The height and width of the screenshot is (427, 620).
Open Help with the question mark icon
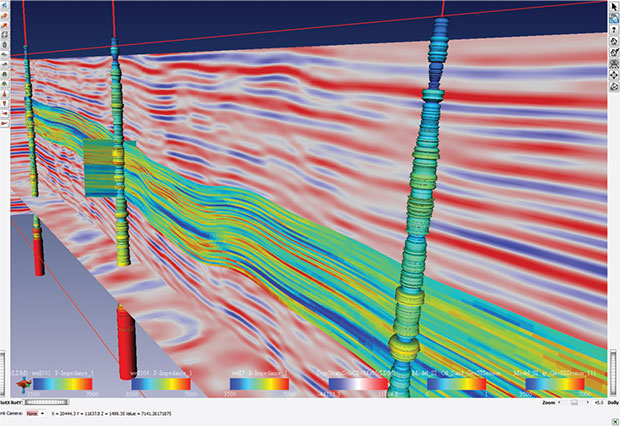[613, 30]
